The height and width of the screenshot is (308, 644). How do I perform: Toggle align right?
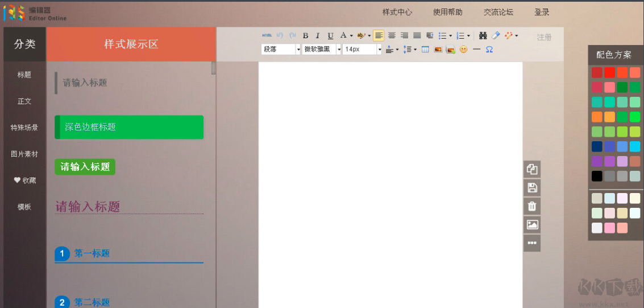coord(404,36)
